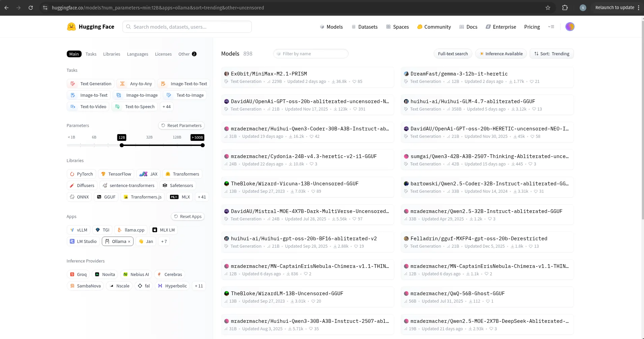Click the Groq inference provider icon
Viewport: 644px width, 339px height.
[x=72, y=274]
